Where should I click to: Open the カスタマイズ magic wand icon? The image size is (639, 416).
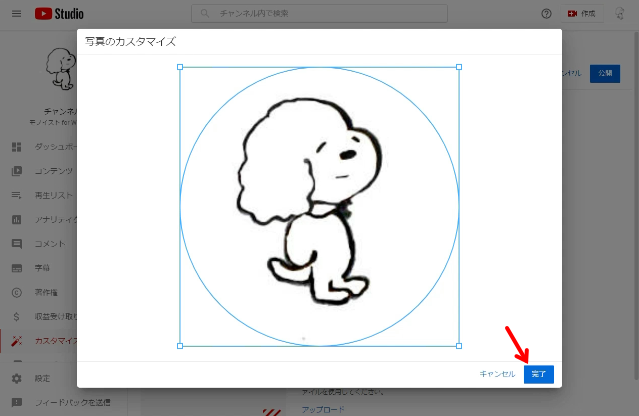[x=17, y=341]
